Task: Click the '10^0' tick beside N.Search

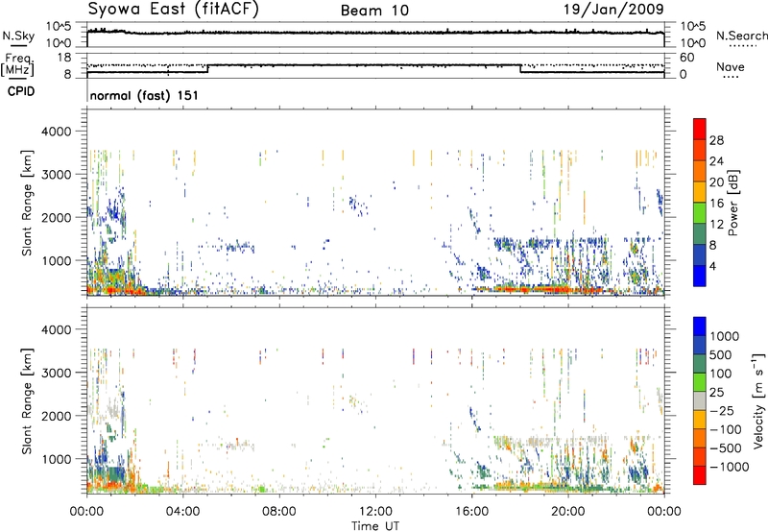Action: point(693,43)
